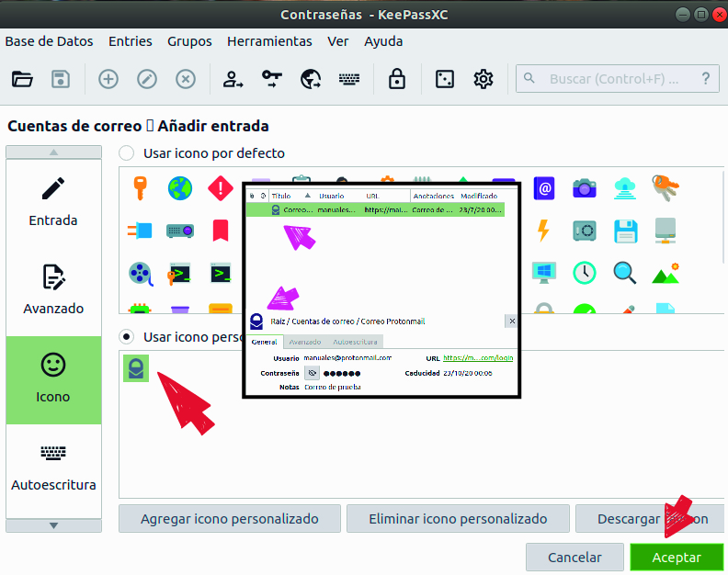The image size is (728, 575).
Task: Select the custom Protonmail lock icon thumbnail
Action: click(135, 368)
